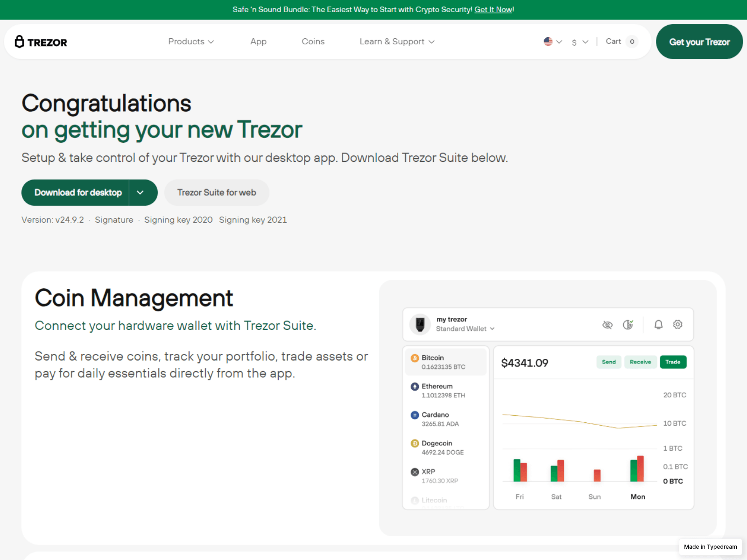The height and width of the screenshot is (560, 747).
Task: Click the 10 BTC axis label
Action: pyautogui.click(x=675, y=423)
